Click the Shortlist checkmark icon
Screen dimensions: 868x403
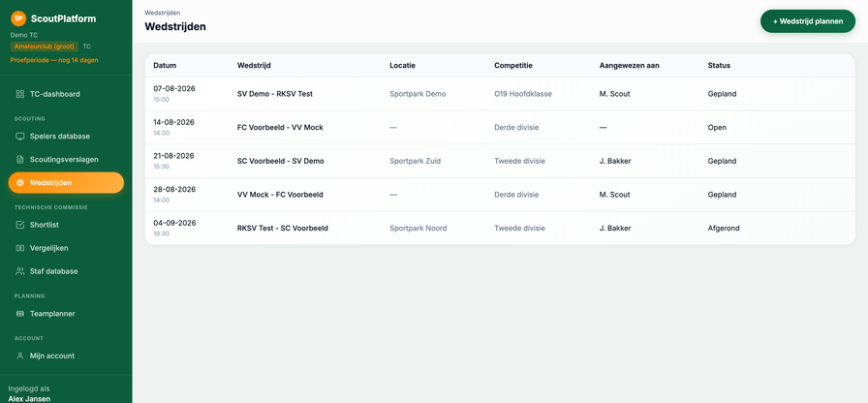click(x=20, y=225)
